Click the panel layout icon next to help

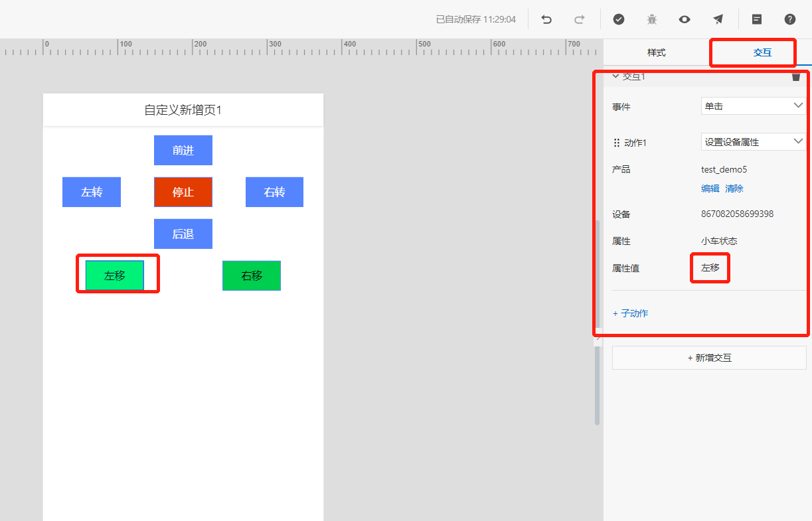[756, 19]
